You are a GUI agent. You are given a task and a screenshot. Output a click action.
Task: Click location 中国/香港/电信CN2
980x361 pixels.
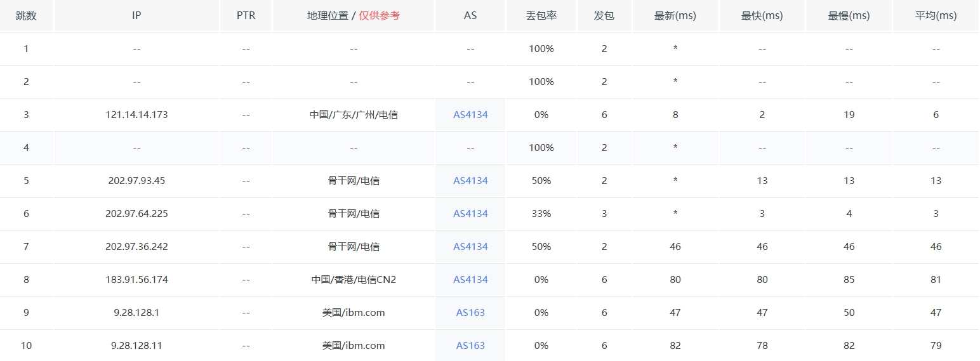(x=354, y=280)
